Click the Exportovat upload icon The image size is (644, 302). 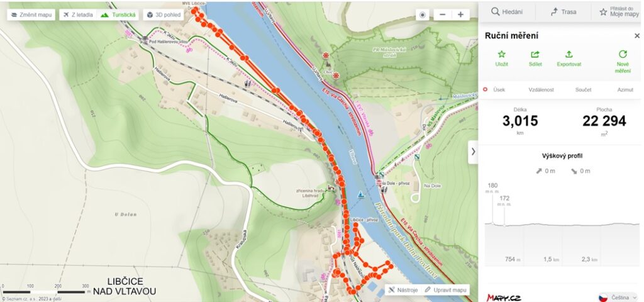coord(569,54)
